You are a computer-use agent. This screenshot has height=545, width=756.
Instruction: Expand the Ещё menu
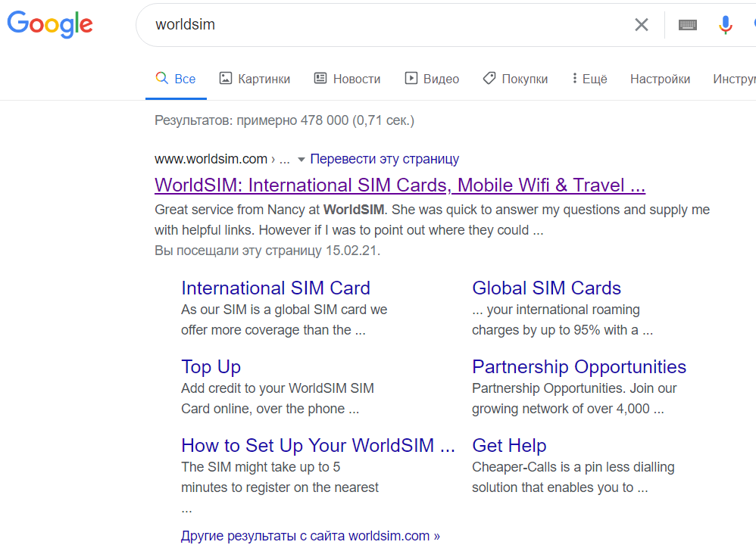(x=589, y=79)
